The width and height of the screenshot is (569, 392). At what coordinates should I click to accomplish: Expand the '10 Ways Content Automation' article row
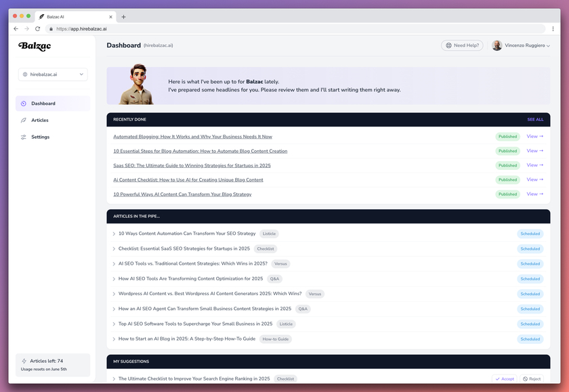114,234
